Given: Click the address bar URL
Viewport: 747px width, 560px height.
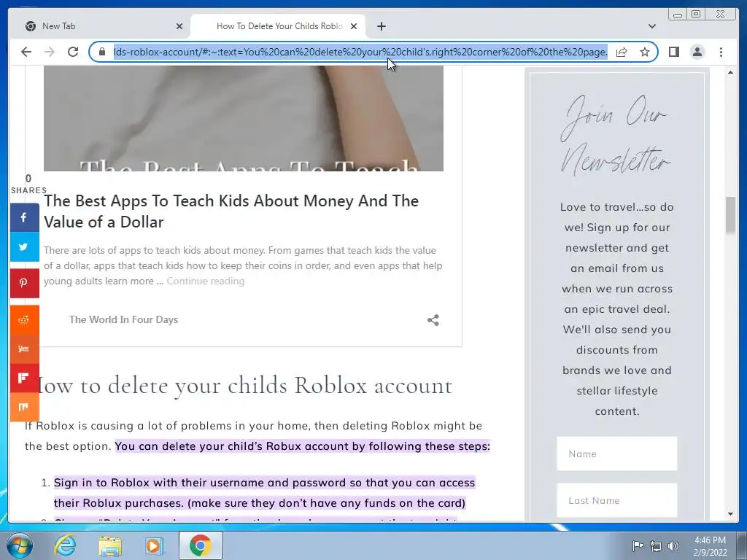Looking at the screenshot, I should tap(360, 52).
